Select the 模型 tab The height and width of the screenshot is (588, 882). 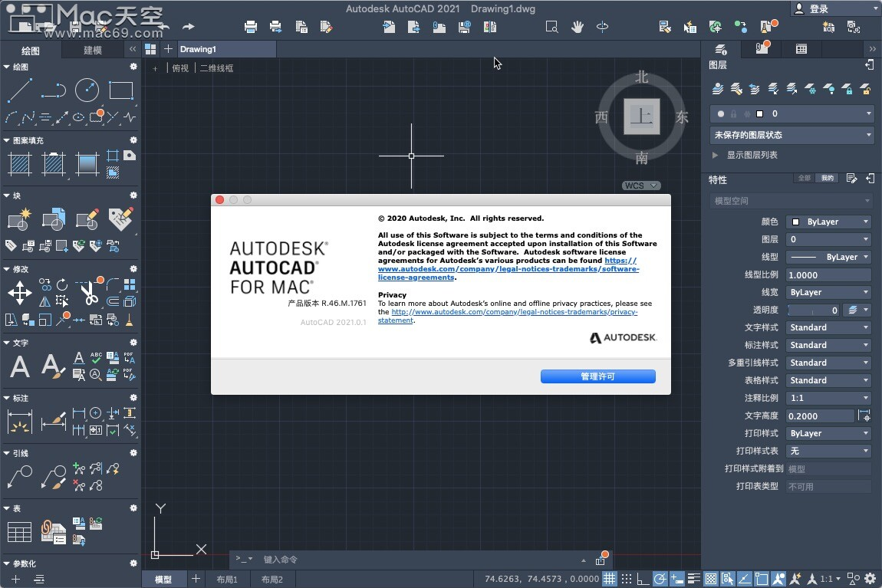163,579
